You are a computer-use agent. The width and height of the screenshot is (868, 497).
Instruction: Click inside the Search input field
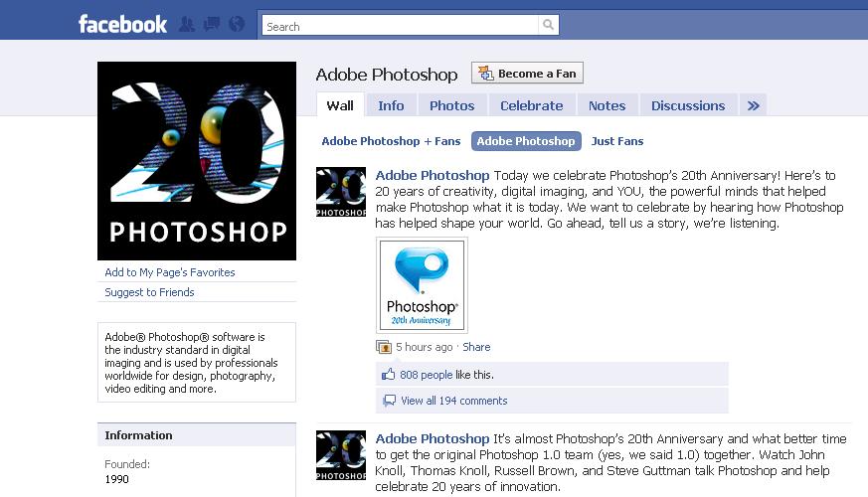[400, 26]
